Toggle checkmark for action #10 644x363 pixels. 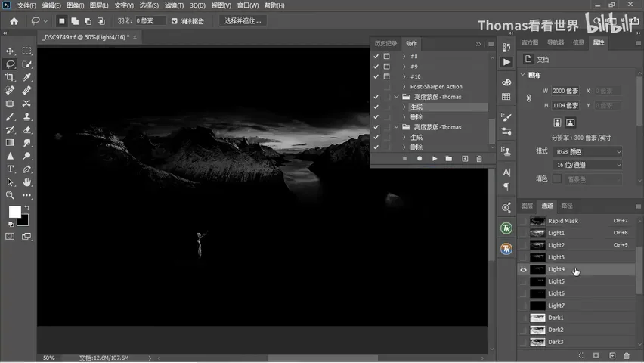(376, 76)
